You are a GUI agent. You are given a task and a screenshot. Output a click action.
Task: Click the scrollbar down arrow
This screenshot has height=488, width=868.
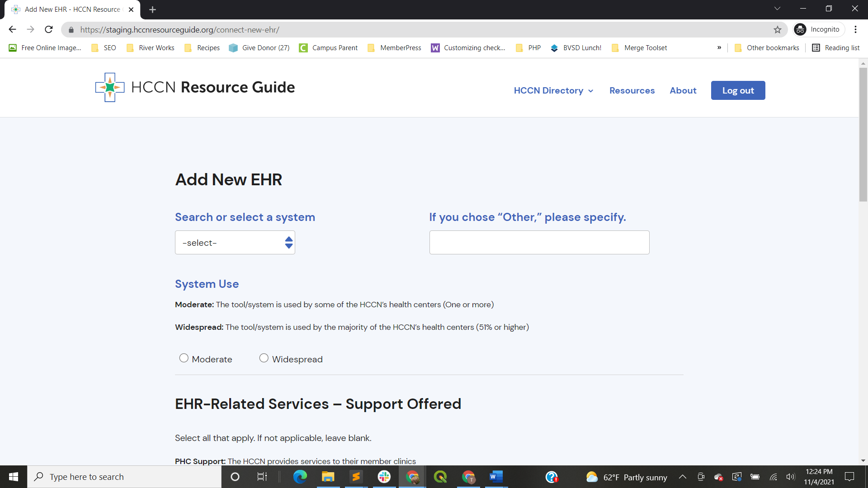click(x=863, y=461)
